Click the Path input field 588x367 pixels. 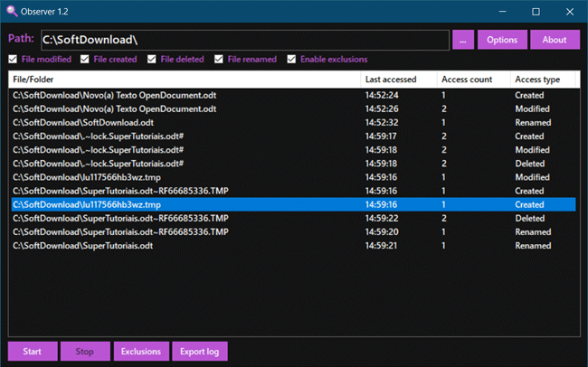(244, 40)
